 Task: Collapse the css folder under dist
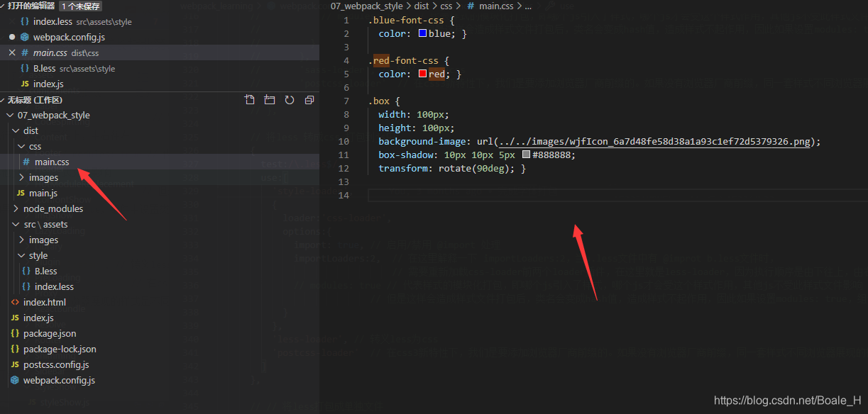21,146
